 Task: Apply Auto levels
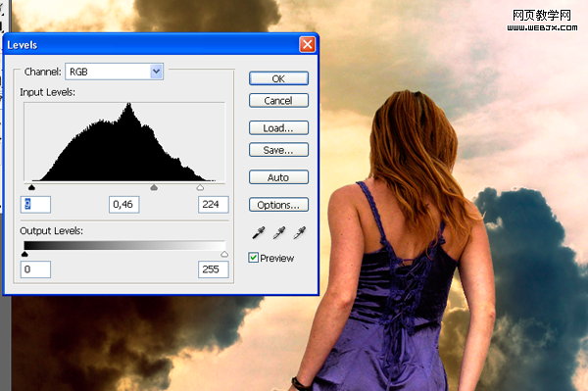pos(278,177)
